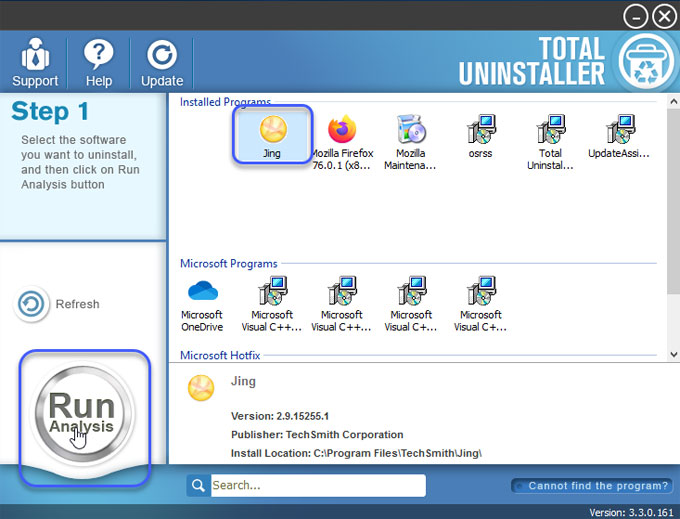Image resolution: width=680 pixels, height=519 pixels.
Task: Click 'Installed Programs' section header
Action: (x=225, y=102)
